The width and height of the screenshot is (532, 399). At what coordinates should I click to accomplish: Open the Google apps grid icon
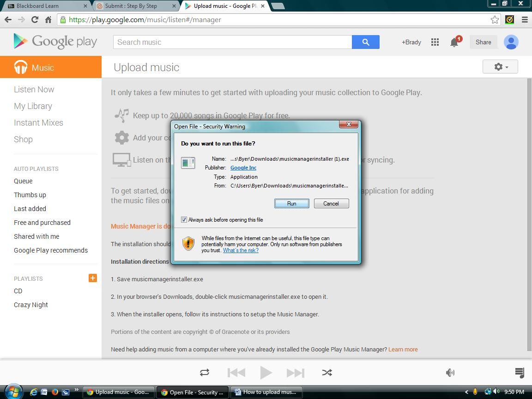pyautogui.click(x=435, y=42)
